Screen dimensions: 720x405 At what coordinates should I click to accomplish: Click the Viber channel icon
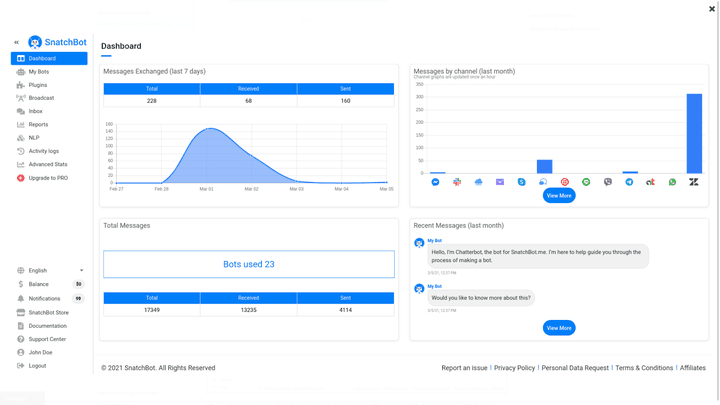608,182
